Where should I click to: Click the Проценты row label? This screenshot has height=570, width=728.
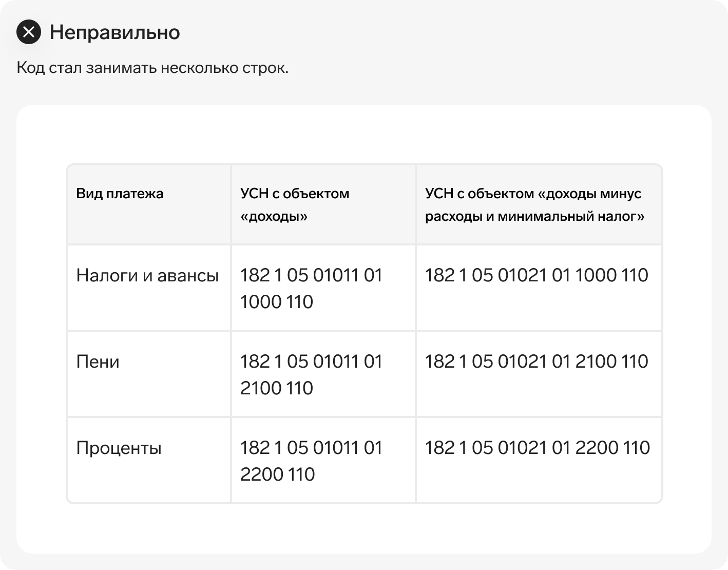(119, 448)
